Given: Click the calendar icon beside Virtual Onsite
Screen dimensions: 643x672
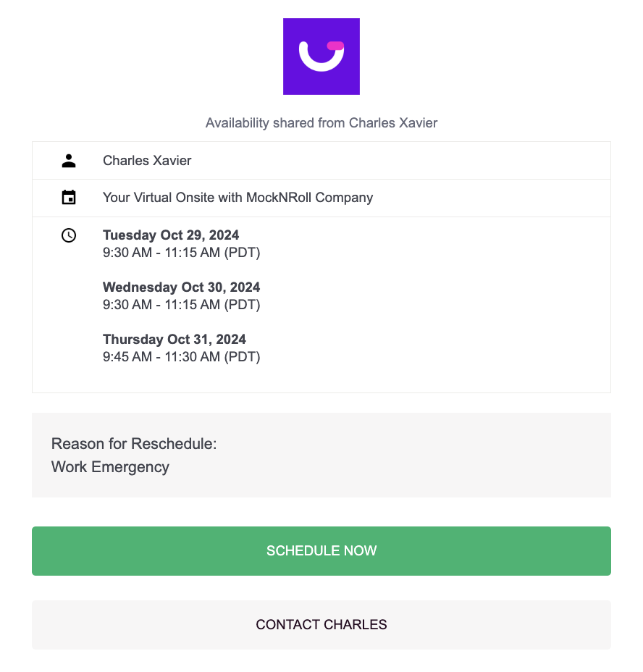Looking at the screenshot, I should tap(69, 198).
